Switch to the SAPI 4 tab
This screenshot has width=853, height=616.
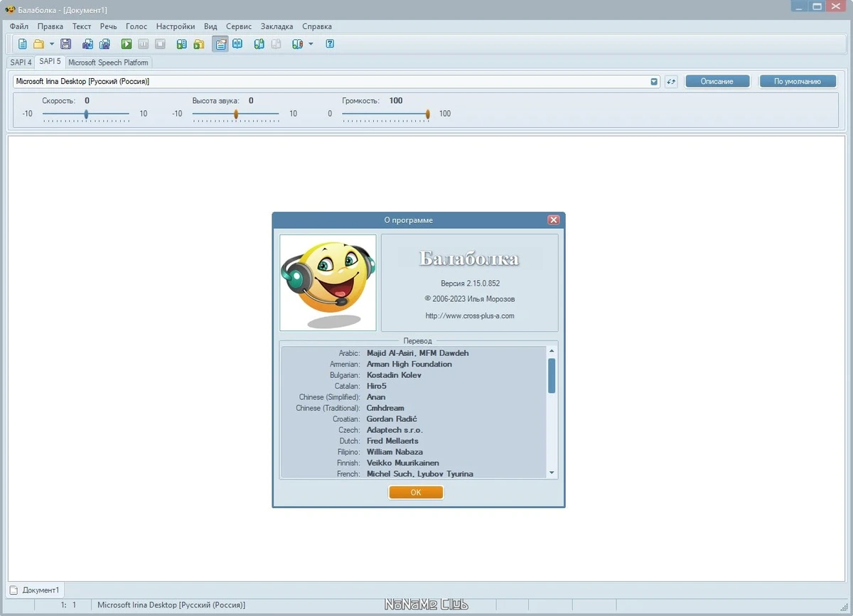pyautogui.click(x=21, y=63)
